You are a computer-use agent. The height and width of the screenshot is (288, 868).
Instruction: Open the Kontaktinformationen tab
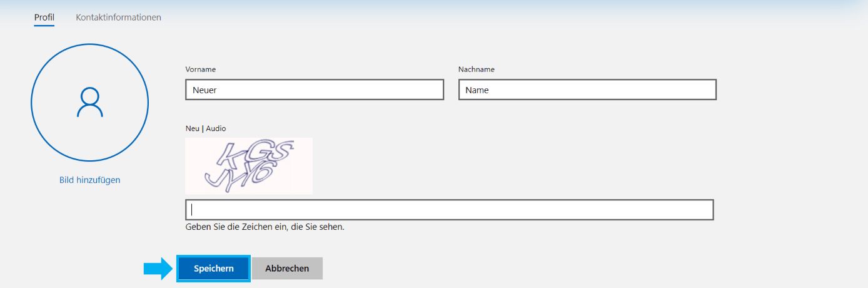(118, 18)
